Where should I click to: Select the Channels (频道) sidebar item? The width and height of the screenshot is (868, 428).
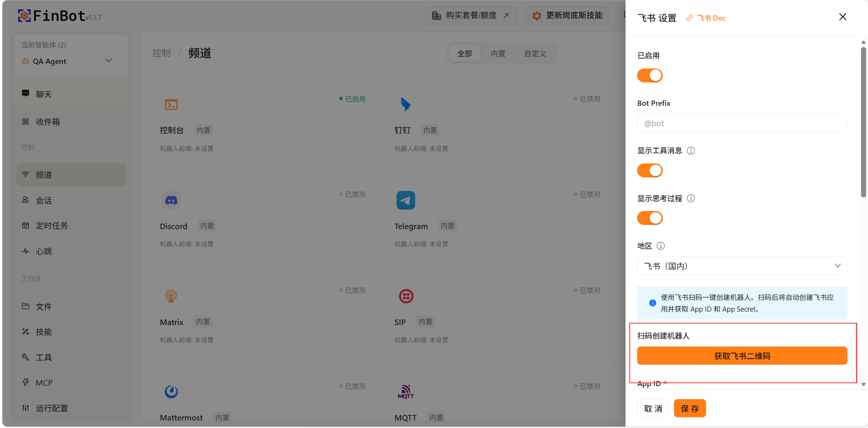point(71,175)
